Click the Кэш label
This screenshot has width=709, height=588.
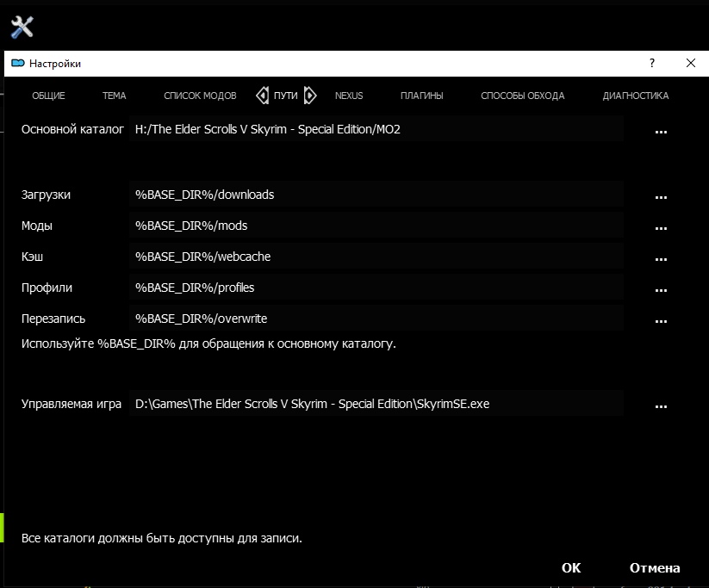32,257
